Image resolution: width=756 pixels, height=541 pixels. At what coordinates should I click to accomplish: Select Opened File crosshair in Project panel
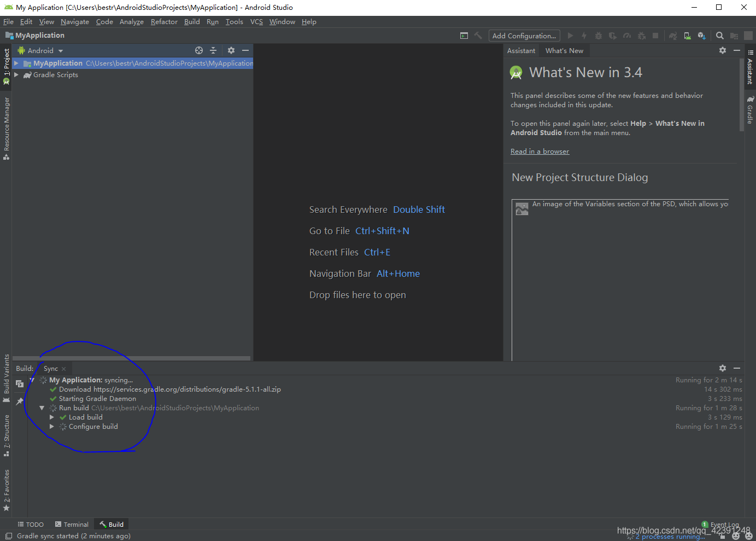(x=199, y=50)
